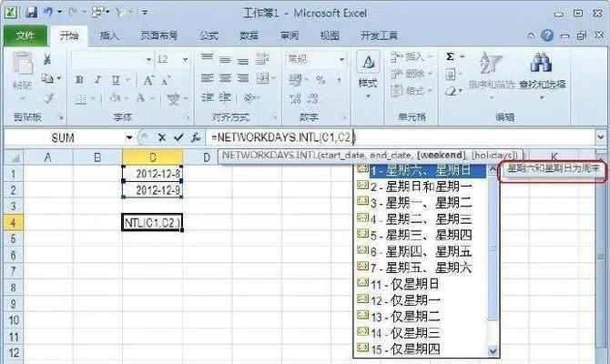Screen dimensions: 610x364
Task: Click the AutoSum sigma icon
Action: (x=450, y=56)
